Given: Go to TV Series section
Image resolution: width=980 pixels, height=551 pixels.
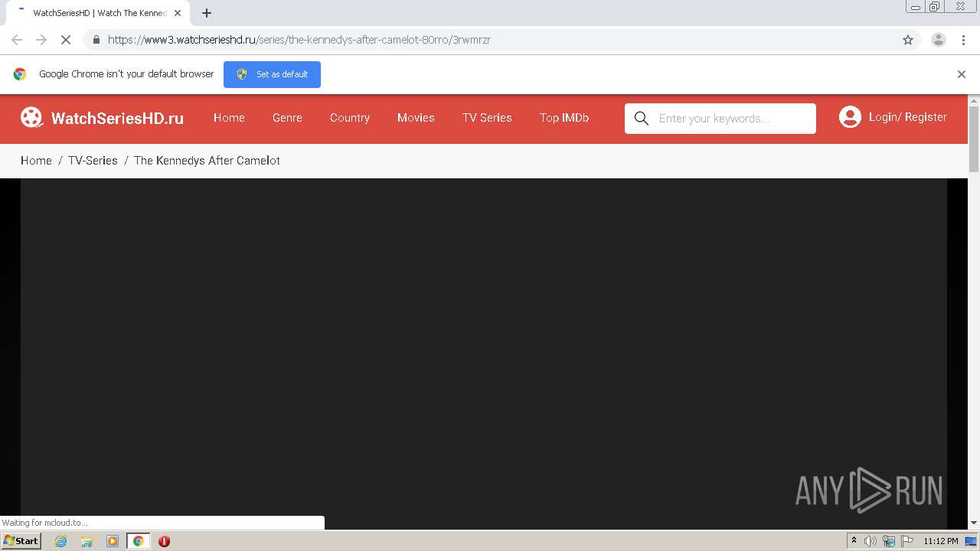Looking at the screenshot, I should [487, 118].
